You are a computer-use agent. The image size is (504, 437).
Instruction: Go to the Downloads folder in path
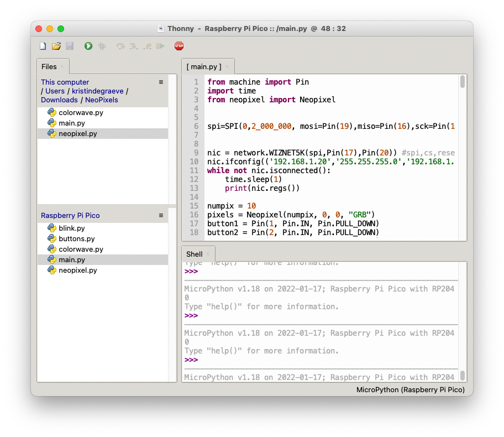click(x=59, y=100)
